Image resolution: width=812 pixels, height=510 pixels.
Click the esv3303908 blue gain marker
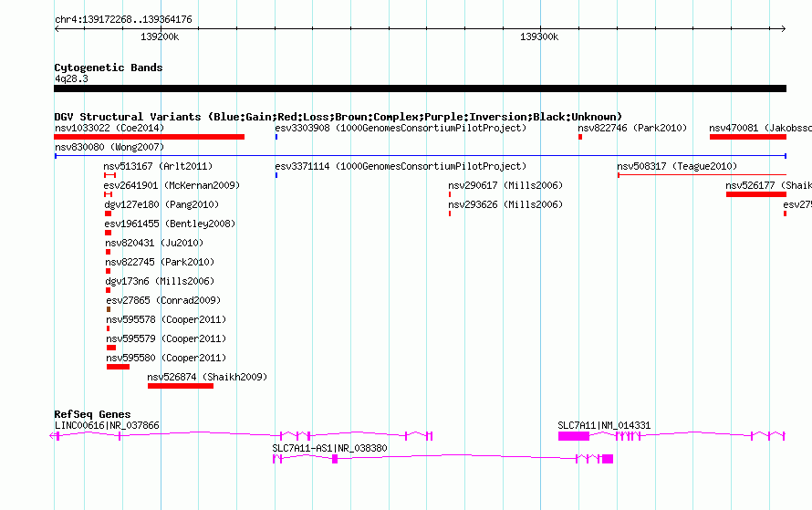(x=276, y=137)
